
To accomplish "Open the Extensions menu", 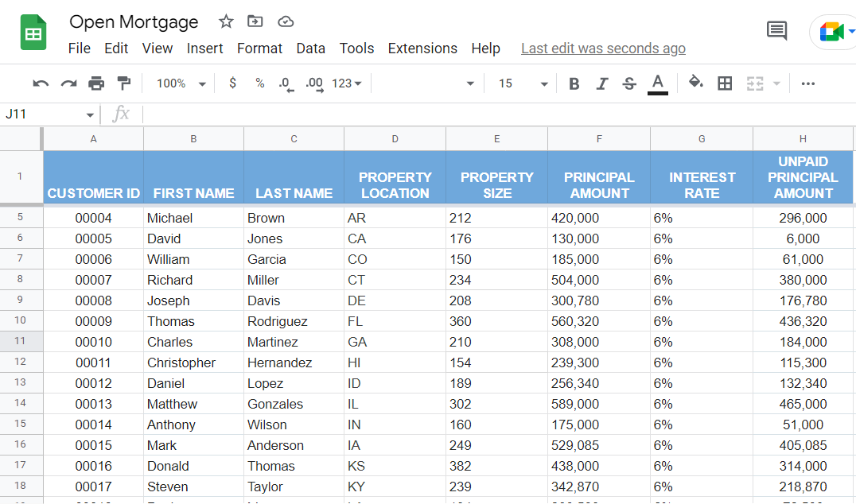I will click(422, 48).
